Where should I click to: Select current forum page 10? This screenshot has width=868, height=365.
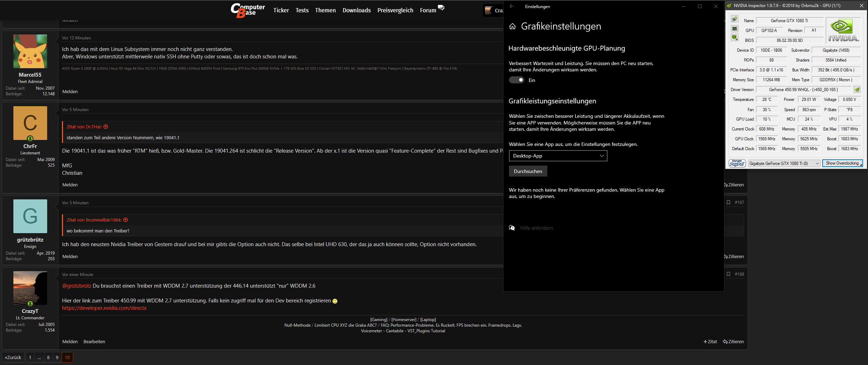[67, 357]
